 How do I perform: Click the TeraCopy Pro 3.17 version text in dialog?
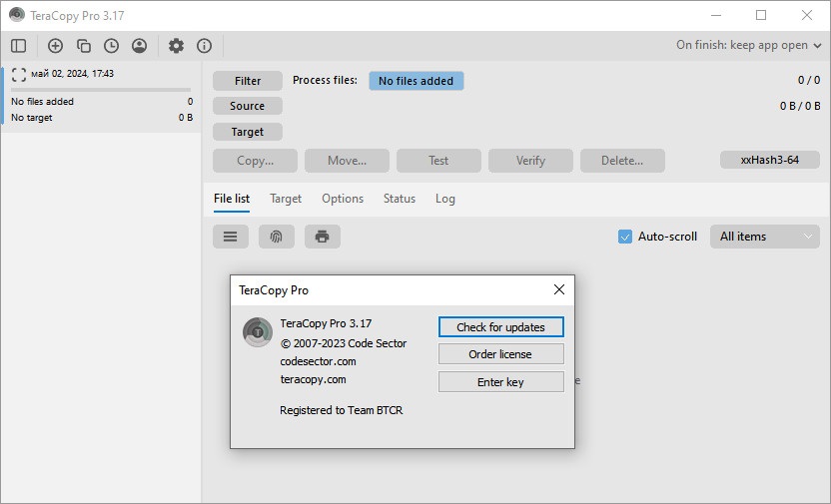coord(326,323)
